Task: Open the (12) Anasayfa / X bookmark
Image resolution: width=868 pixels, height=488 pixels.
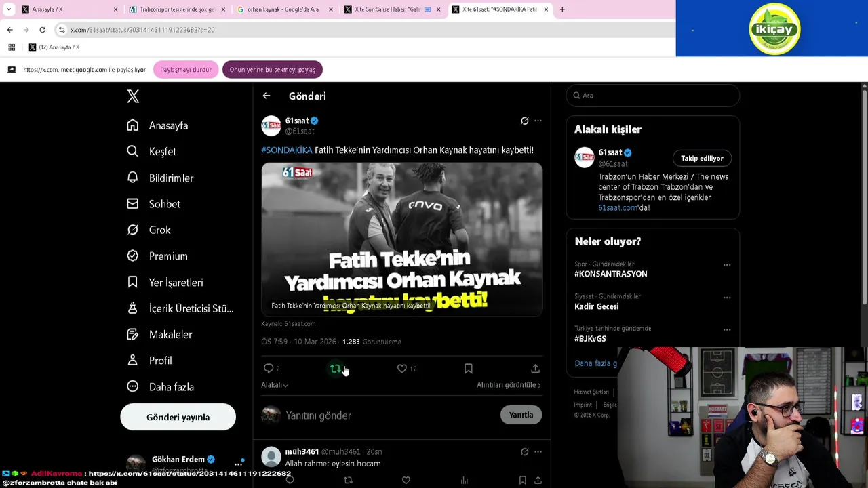Action: tap(54, 47)
